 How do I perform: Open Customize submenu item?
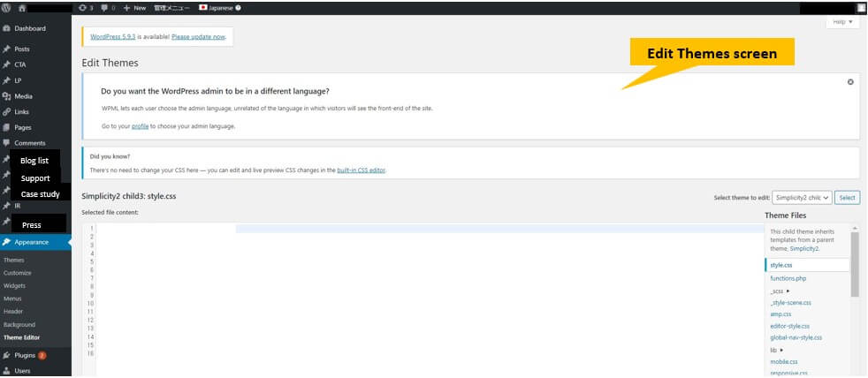[x=17, y=273]
